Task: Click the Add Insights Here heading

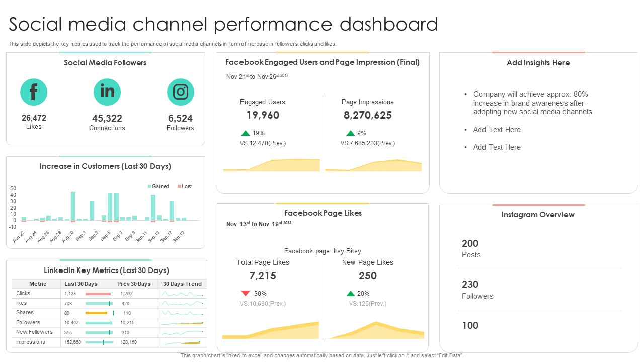Action: tap(538, 63)
